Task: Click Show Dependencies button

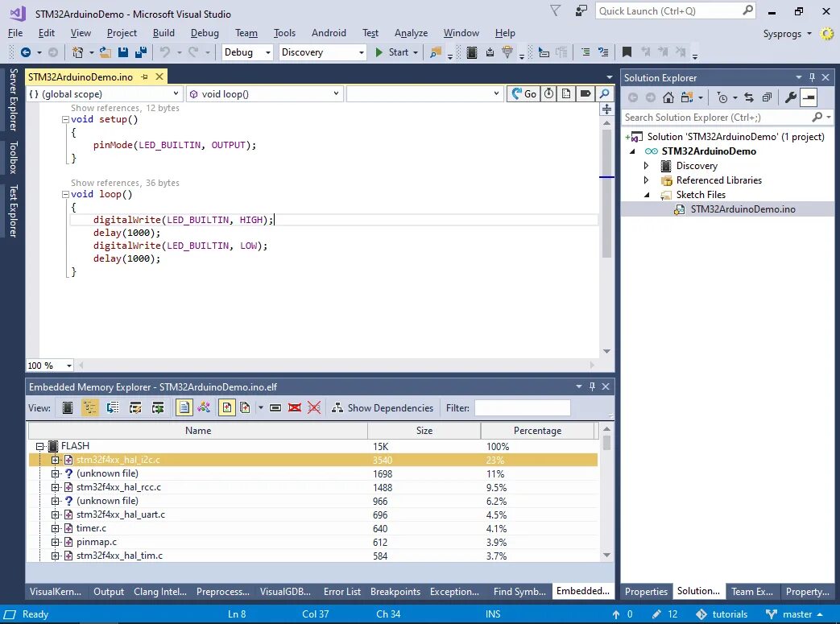Action: coord(383,408)
